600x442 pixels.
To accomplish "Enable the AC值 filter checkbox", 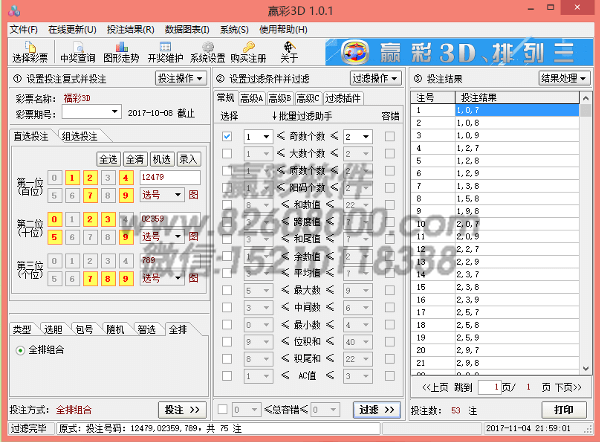I will [x=227, y=376].
